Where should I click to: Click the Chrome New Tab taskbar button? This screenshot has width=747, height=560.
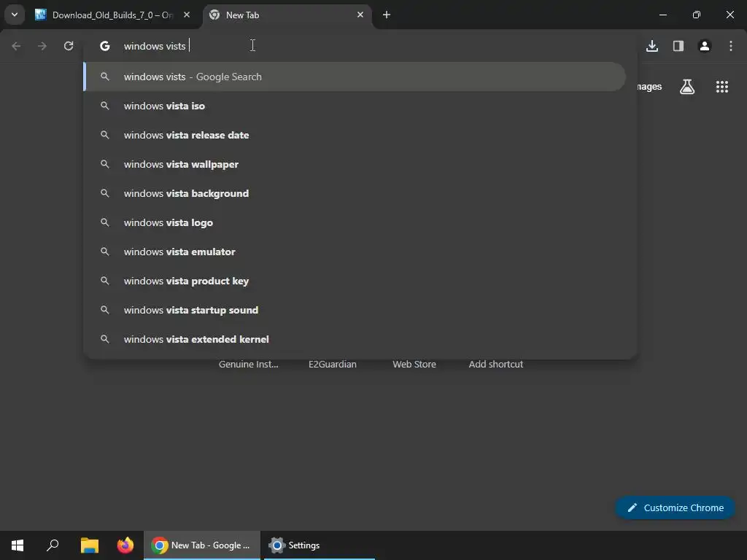[202, 545]
